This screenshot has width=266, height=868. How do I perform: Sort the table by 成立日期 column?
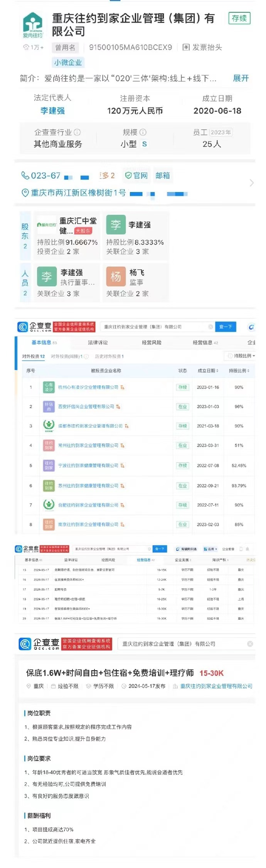208,371
